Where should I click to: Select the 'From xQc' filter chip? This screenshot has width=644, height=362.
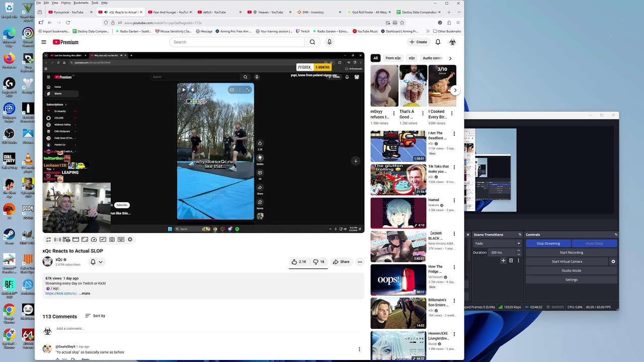[x=393, y=58]
